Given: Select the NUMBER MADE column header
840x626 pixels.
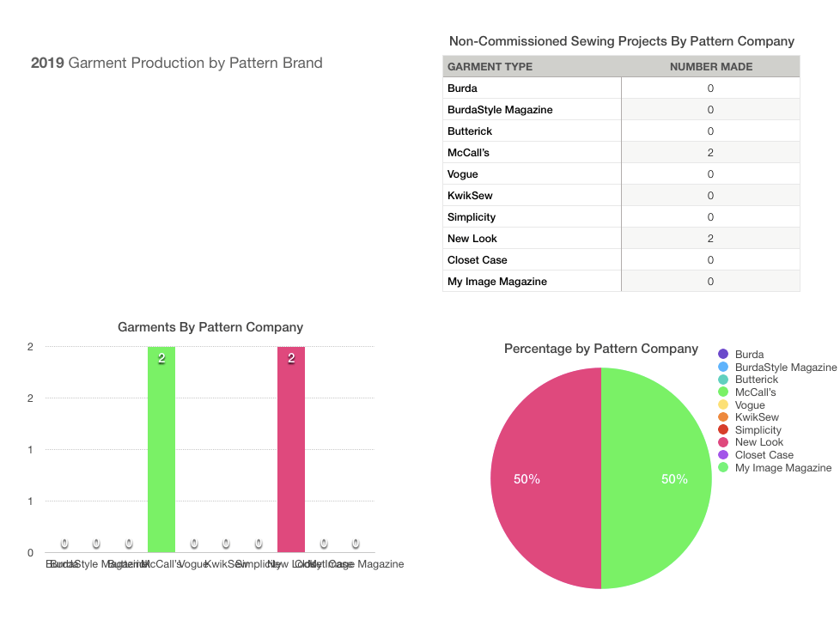Looking at the screenshot, I should click(x=710, y=67).
